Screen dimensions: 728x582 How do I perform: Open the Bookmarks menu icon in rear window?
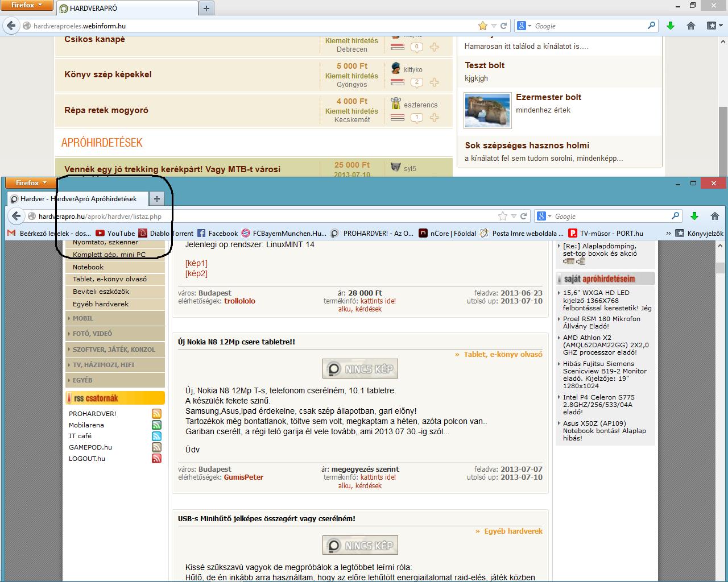(x=714, y=26)
